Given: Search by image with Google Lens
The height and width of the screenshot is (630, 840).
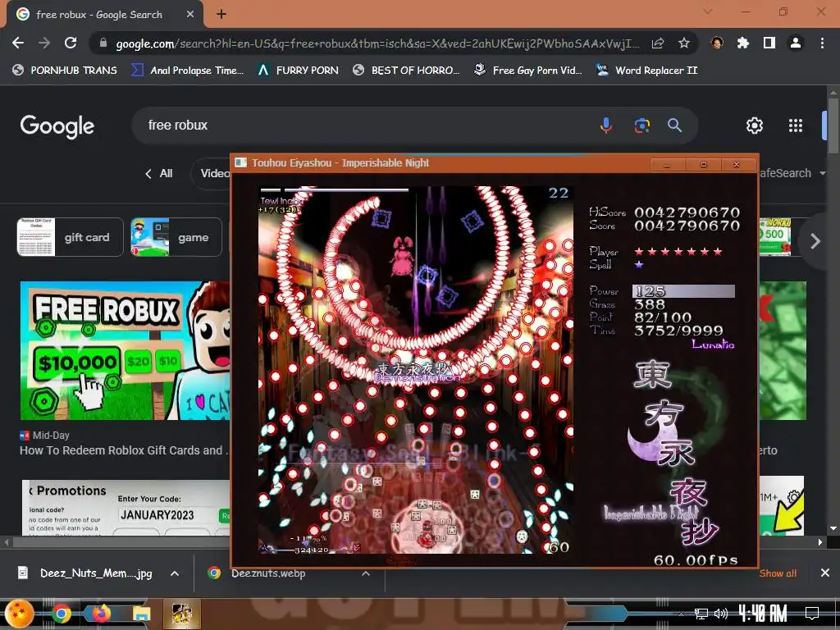Looking at the screenshot, I should click(641, 126).
